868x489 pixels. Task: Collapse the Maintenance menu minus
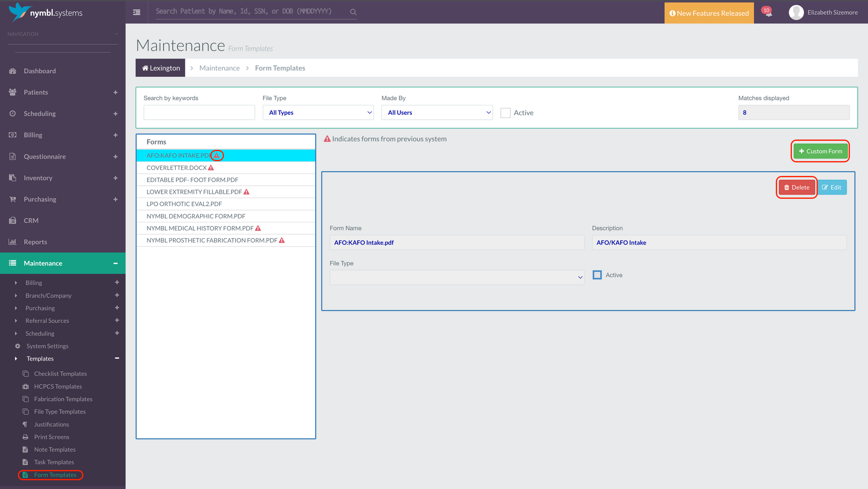tap(116, 263)
